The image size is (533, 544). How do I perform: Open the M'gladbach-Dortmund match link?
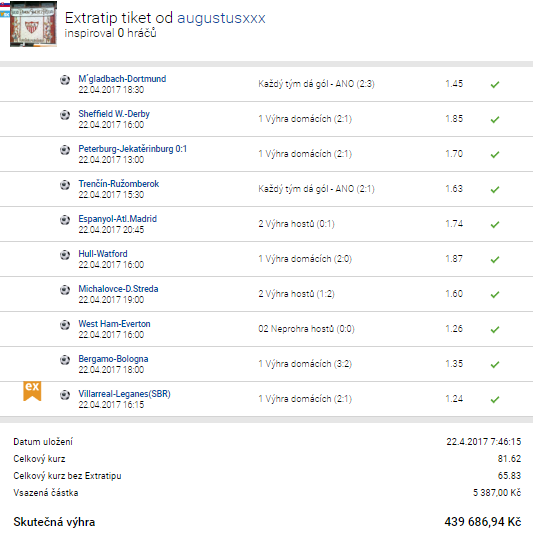coord(122,79)
